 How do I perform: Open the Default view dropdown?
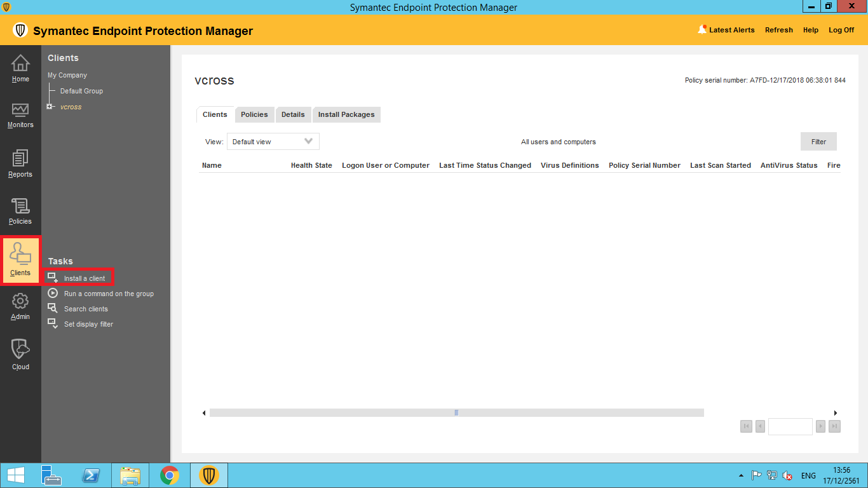273,142
